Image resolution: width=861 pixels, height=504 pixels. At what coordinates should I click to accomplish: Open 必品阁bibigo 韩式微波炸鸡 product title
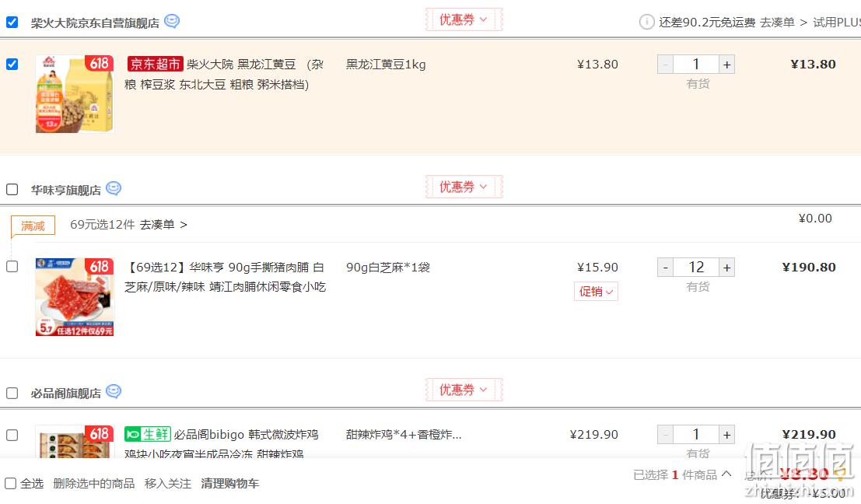coord(222,443)
